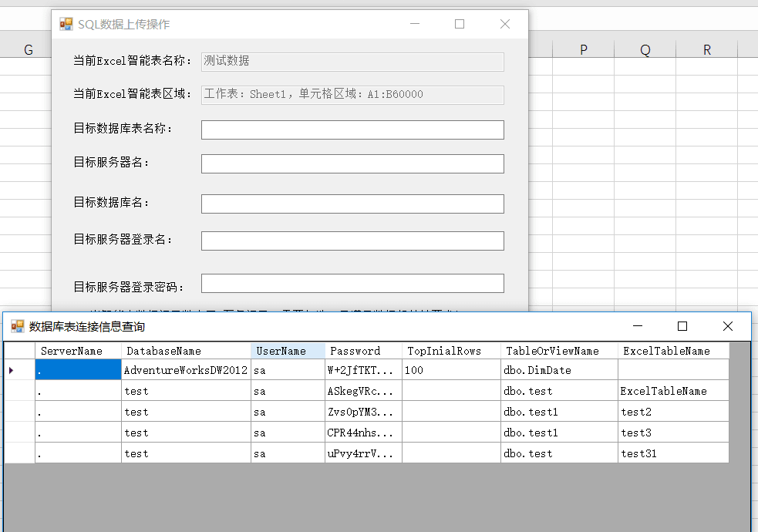Maximize the 数据库表连接信息查询 window
This screenshot has height=532, width=758.
pos(682,326)
